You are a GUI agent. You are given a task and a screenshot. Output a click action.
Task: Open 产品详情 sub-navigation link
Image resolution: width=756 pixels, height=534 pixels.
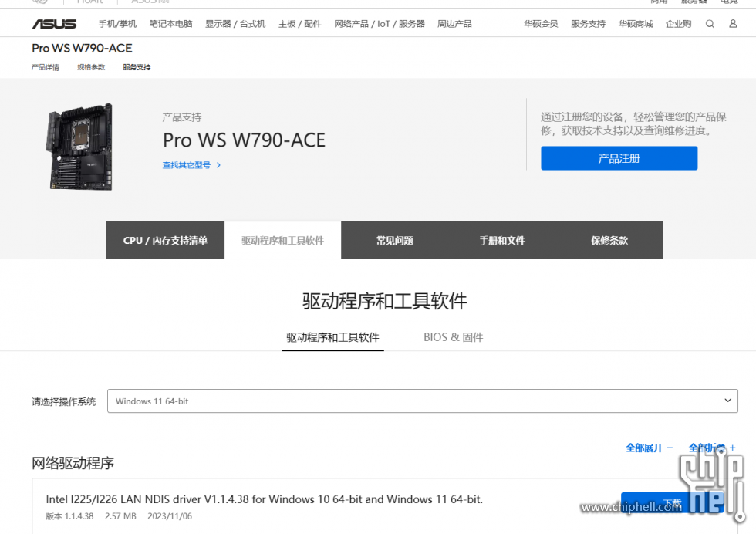46,67
